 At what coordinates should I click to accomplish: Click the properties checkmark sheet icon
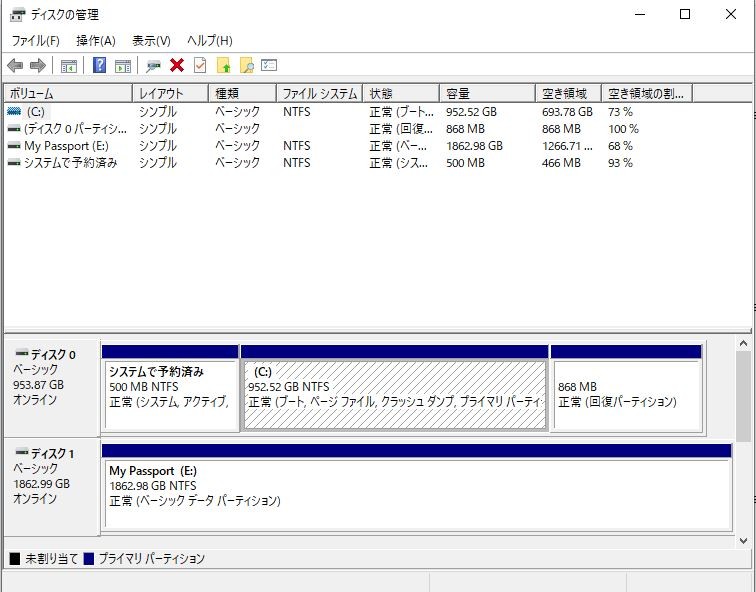200,65
